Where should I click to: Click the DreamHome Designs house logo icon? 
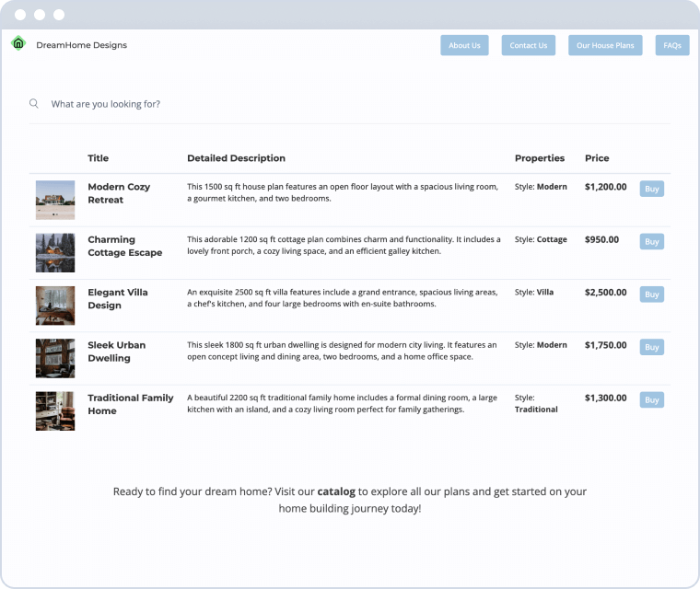coord(18,43)
